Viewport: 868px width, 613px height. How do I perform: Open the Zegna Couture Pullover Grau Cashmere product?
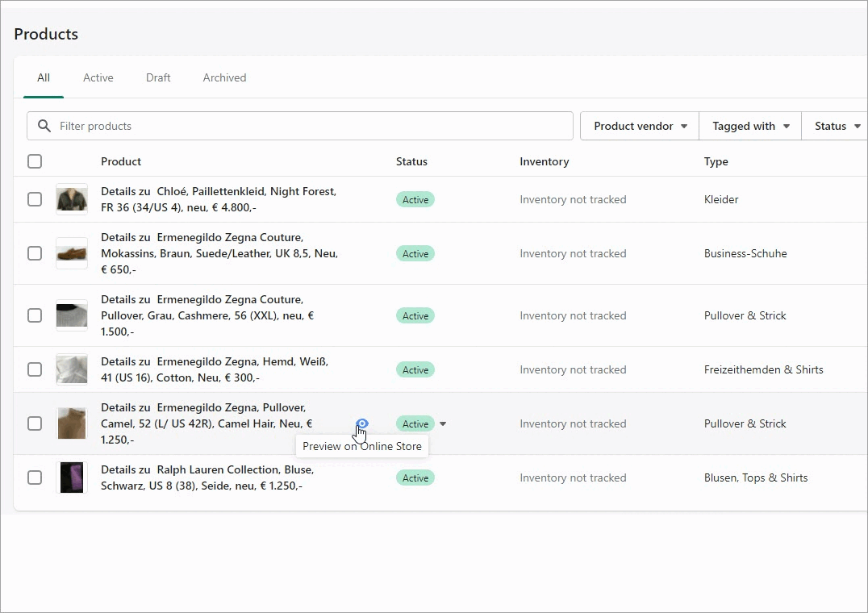click(x=207, y=315)
